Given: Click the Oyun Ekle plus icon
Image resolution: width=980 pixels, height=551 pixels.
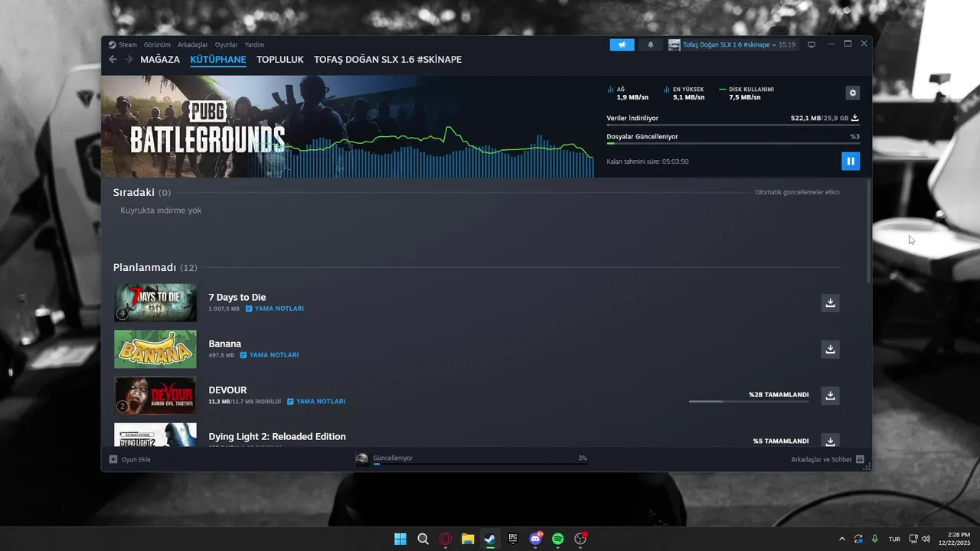Looking at the screenshot, I should (x=113, y=459).
